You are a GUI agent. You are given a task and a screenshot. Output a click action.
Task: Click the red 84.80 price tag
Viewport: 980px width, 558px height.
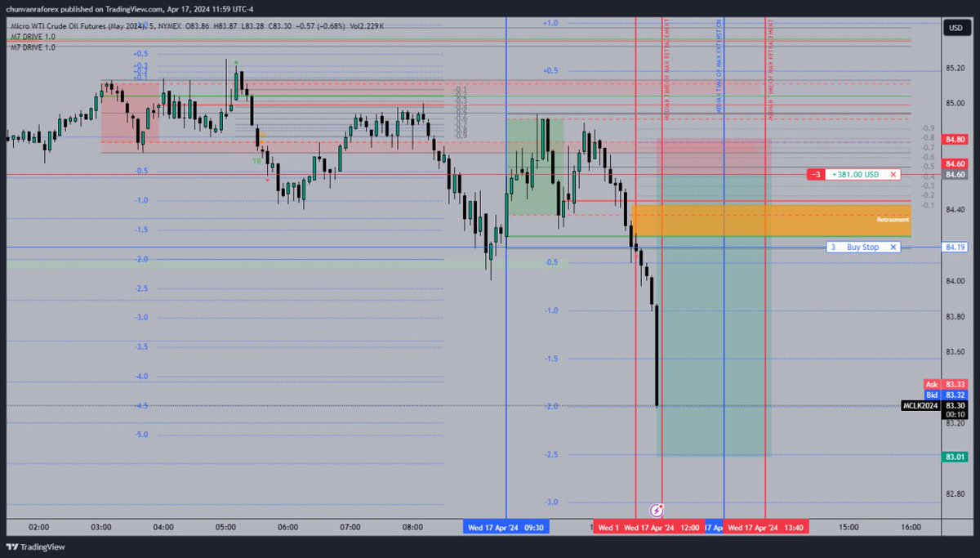(955, 139)
